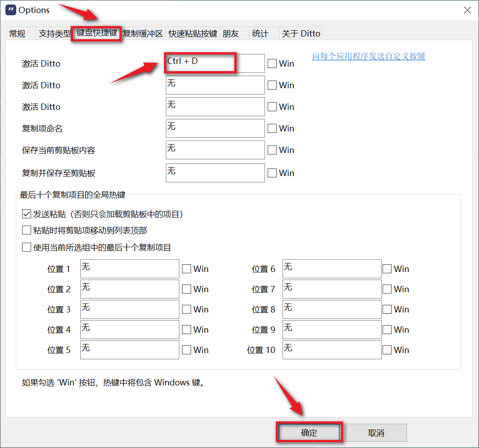Show the 关于 Ditto tab
This screenshot has width=479, height=448.
click(301, 34)
